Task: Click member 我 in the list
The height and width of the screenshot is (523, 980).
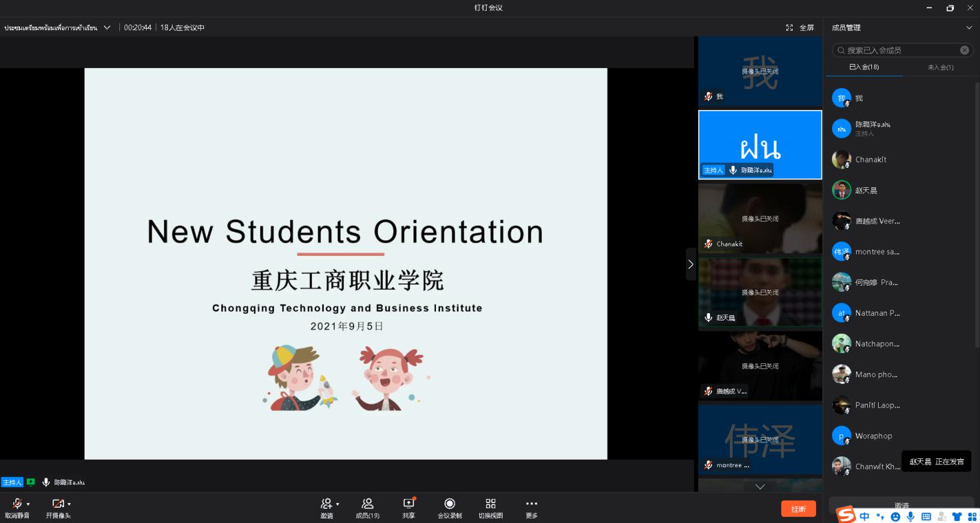Action: coord(900,98)
